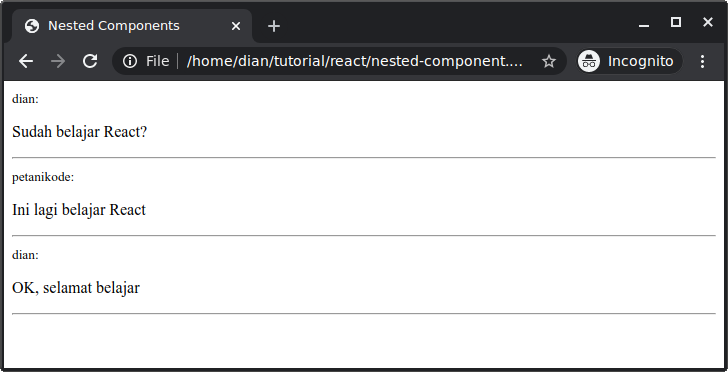Maximize the browser window
The width and height of the screenshot is (728, 372).
(x=676, y=22)
